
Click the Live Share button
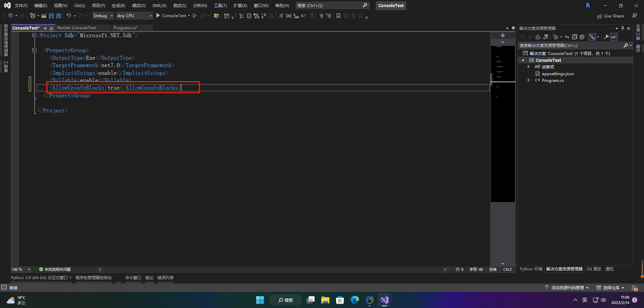(610, 16)
